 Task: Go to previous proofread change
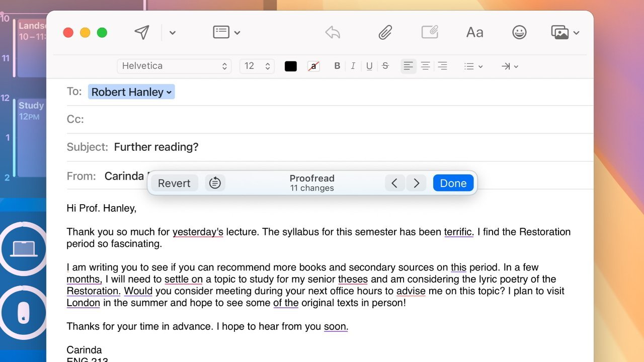[394, 183]
